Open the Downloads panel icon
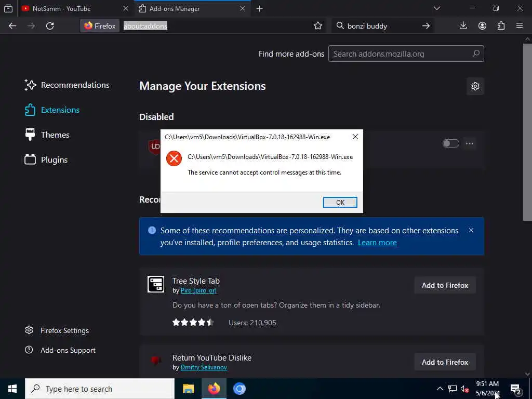Viewport: 532px width, 399px height. coord(463,26)
